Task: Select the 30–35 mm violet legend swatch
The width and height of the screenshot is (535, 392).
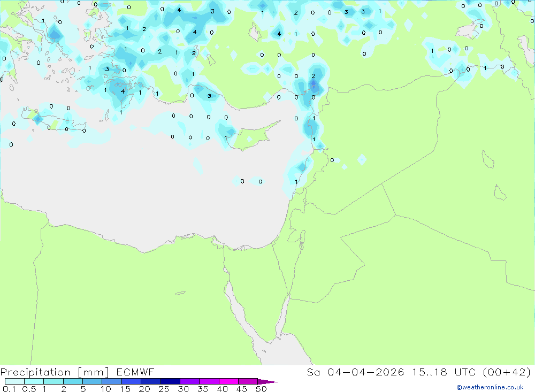Action: click(189, 381)
